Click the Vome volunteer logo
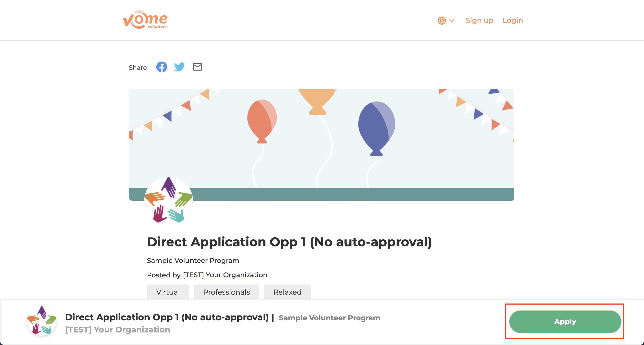Screen dimensions: 644x345 145,20
